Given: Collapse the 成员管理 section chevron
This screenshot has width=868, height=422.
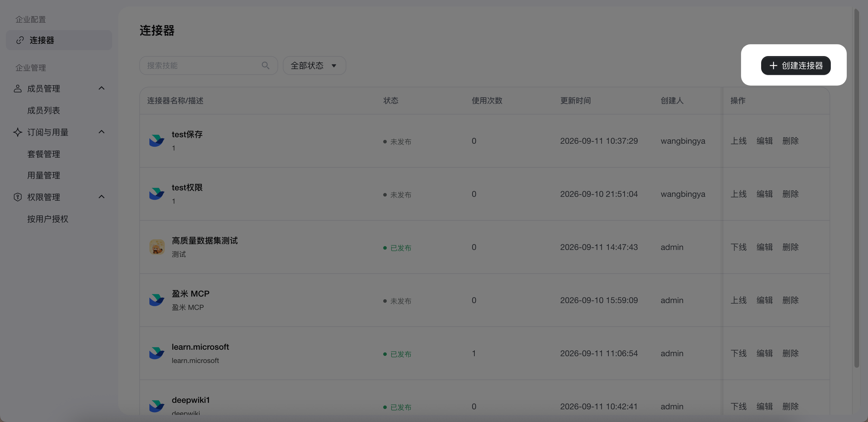Looking at the screenshot, I should tap(102, 88).
